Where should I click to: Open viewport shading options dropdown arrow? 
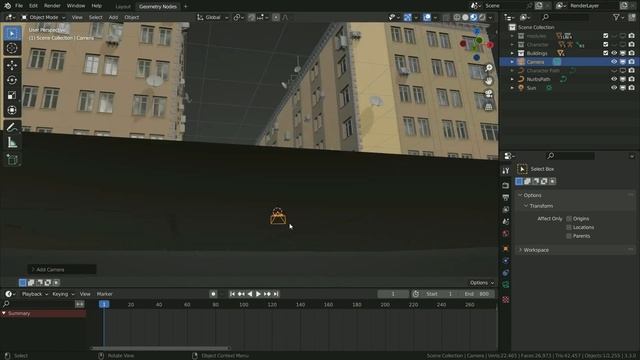pyautogui.click(x=490, y=17)
